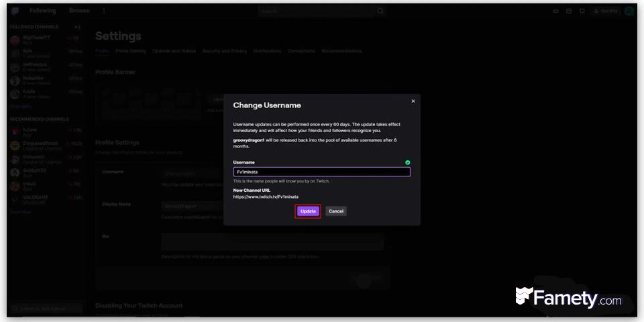Screen dimensions: 644x322
Task: Close the Change Username dialog with X
Action: [413, 101]
